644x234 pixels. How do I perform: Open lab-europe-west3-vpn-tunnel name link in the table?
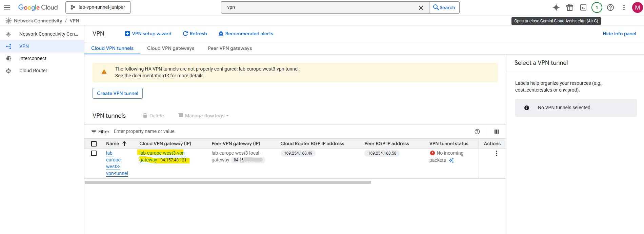click(117, 163)
